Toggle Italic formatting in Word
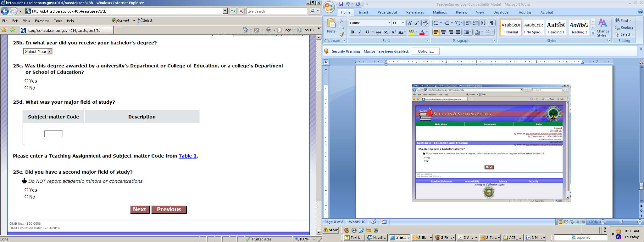The height and width of the screenshot is (242, 644). tap(360, 32)
